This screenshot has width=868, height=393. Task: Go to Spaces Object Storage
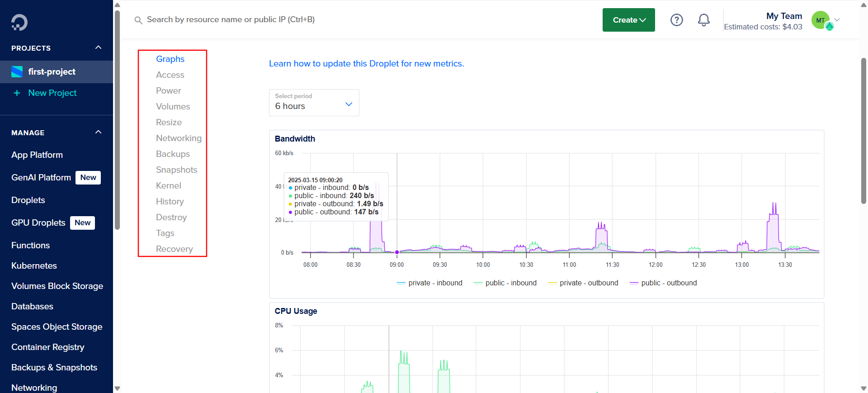coord(57,327)
